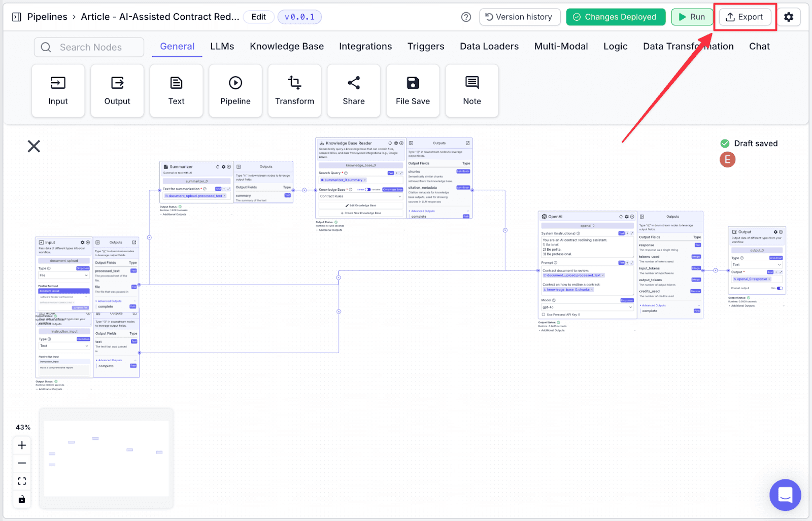Click the Edit pipeline name button
Screen dimensions: 812x521
click(259, 17)
